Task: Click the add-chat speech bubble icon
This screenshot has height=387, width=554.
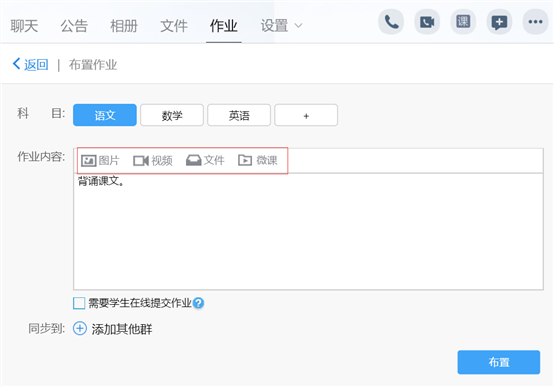Action: point(499,22)
